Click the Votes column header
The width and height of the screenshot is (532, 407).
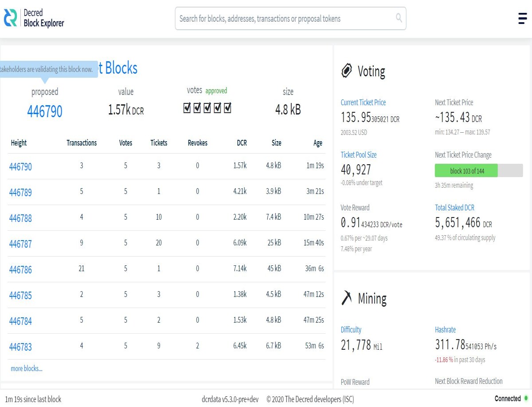click(x=125, y=143)
